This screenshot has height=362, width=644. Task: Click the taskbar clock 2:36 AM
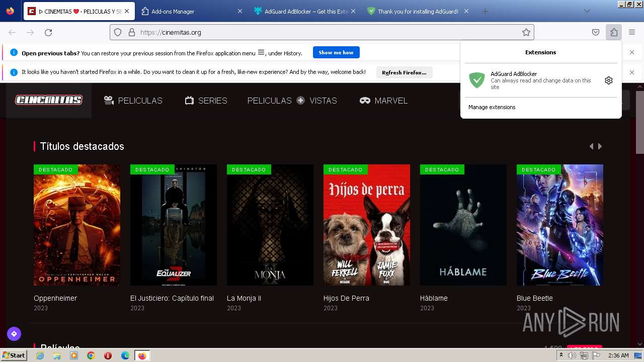(618, 355)
